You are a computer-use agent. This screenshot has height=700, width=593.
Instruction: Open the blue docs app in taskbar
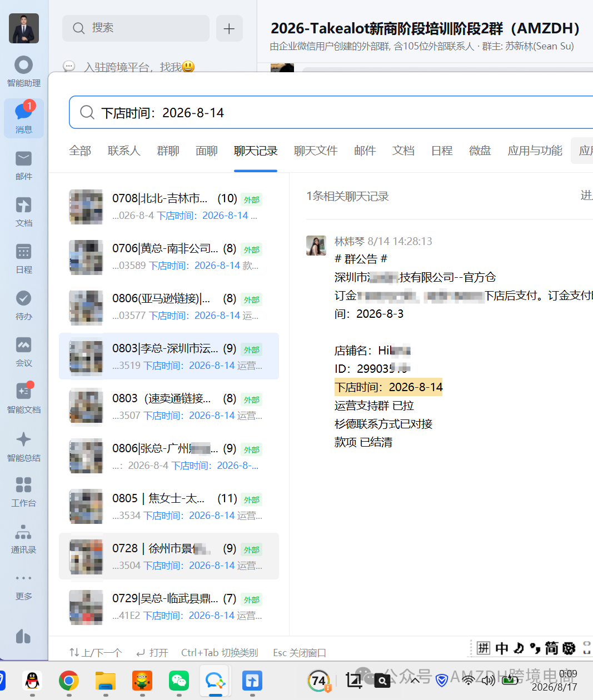[x=252, y=681]
